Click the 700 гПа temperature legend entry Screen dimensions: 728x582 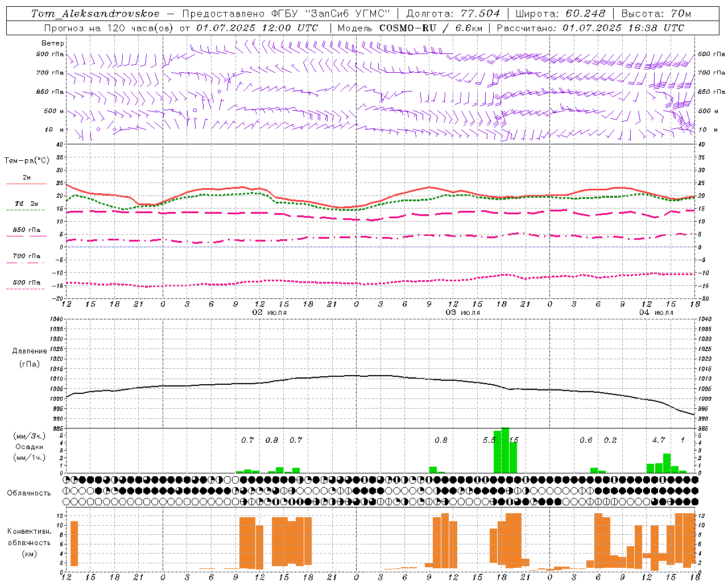(x=27, y=256)
